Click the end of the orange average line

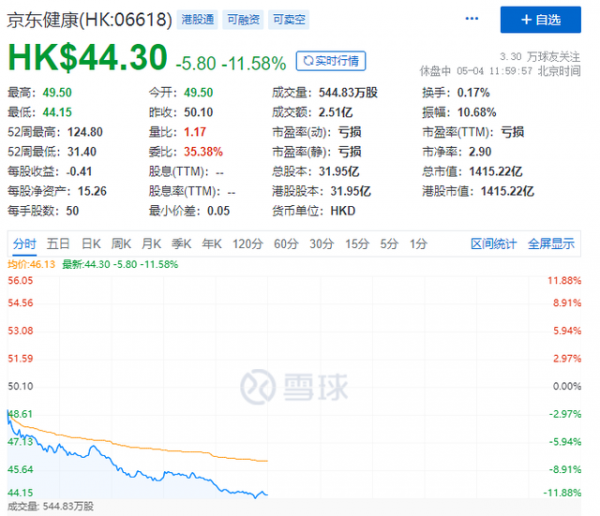coord(267,461)
